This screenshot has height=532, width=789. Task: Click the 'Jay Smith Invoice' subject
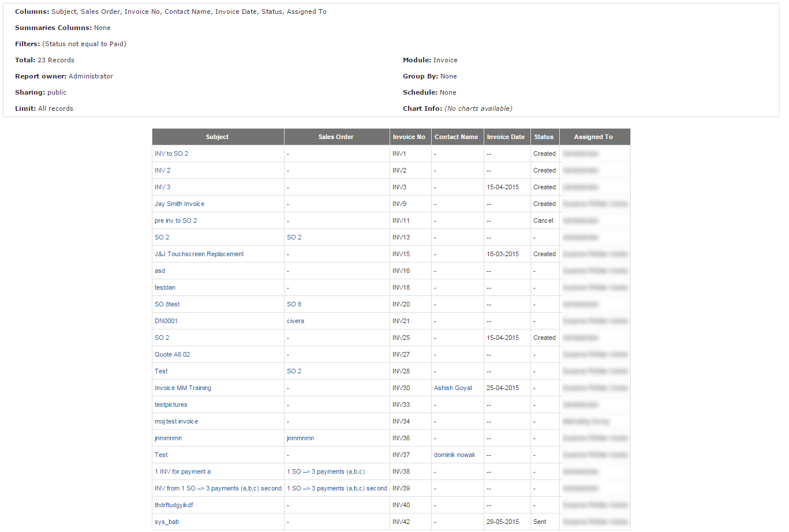(x=180, y=204)
